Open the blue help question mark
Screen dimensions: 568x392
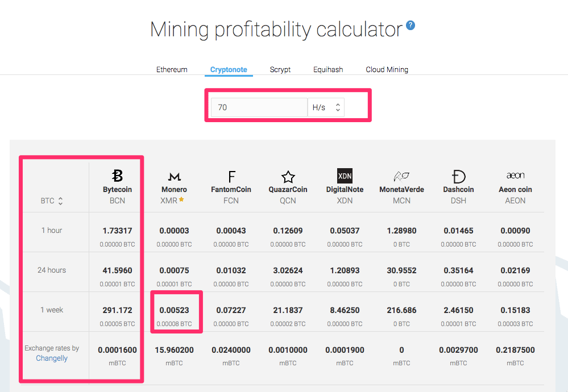point(411,26)
